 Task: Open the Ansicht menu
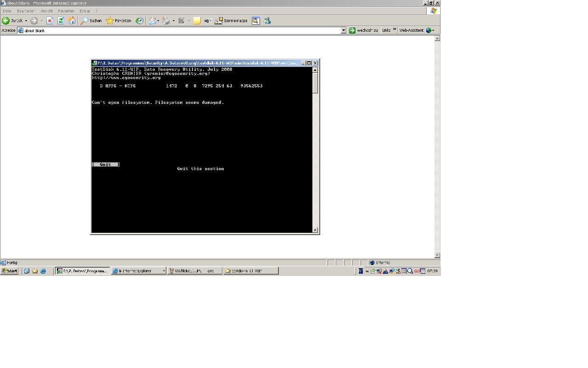46,11
